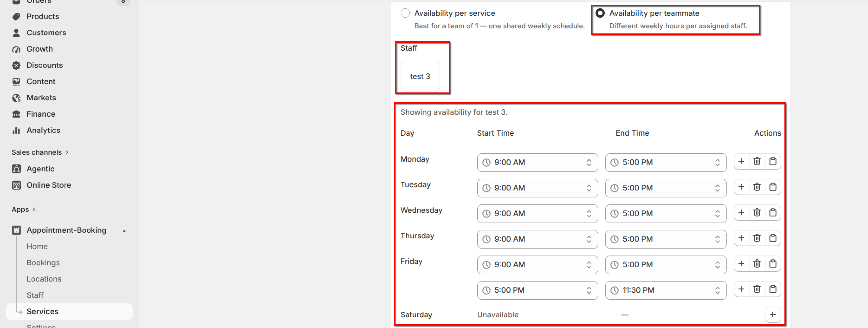This screenshot has height=328, width=868.
Task: Delete Friday's 9:00 AM time slot
Action: (x=757, y=264)
